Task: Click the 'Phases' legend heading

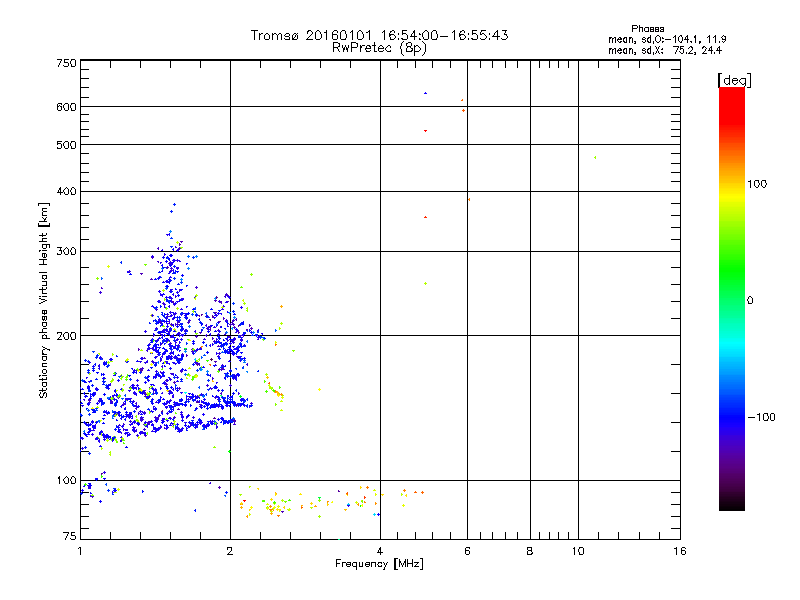Action: point(647,29)
